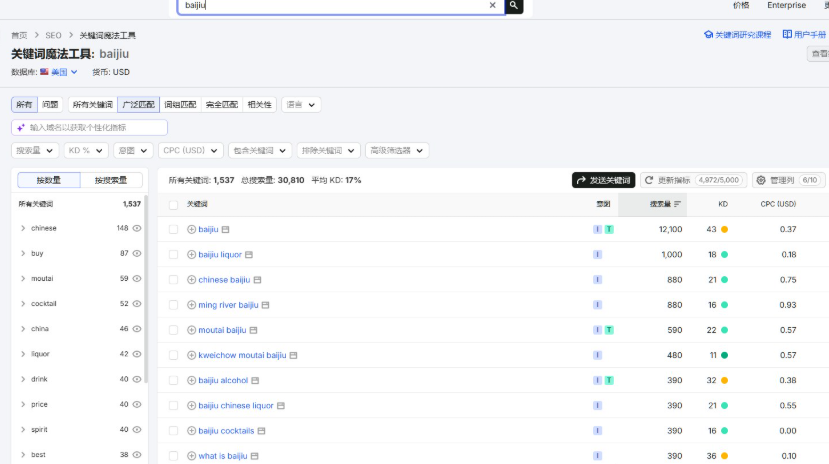Add 'baijiu alcohol' via plus icon
The height and width of the screenshot is (464, 829).
(x=191, y=381)
